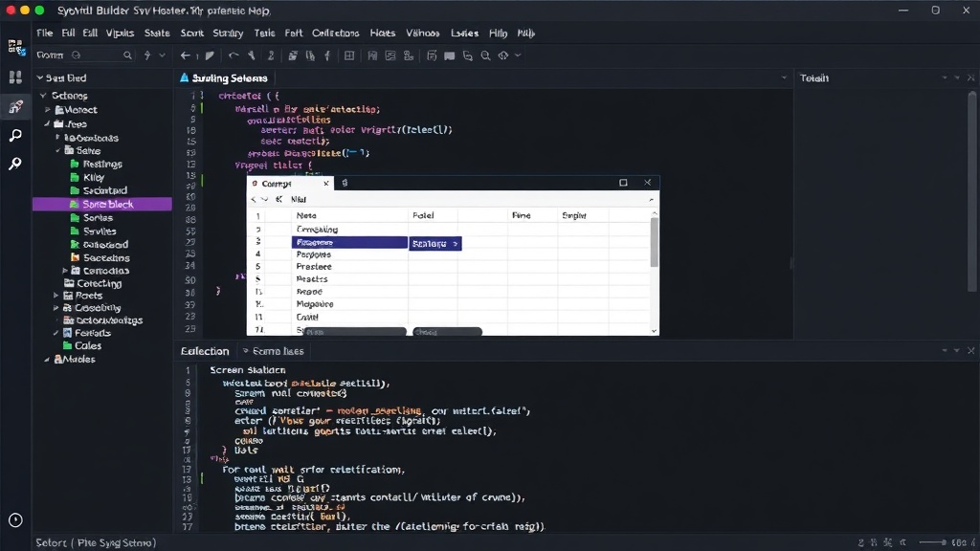Expand the "Comodias" folder arrow

click(x=65, y=271)
